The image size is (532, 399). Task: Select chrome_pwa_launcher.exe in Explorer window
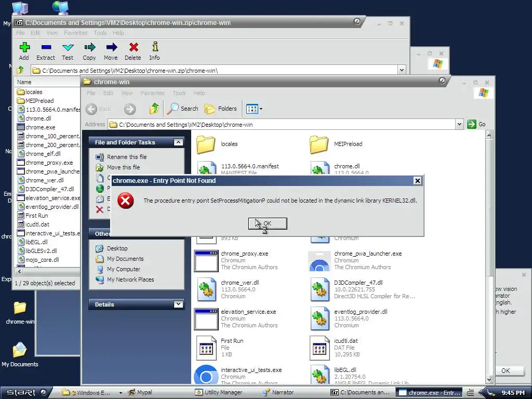(355, 261)
